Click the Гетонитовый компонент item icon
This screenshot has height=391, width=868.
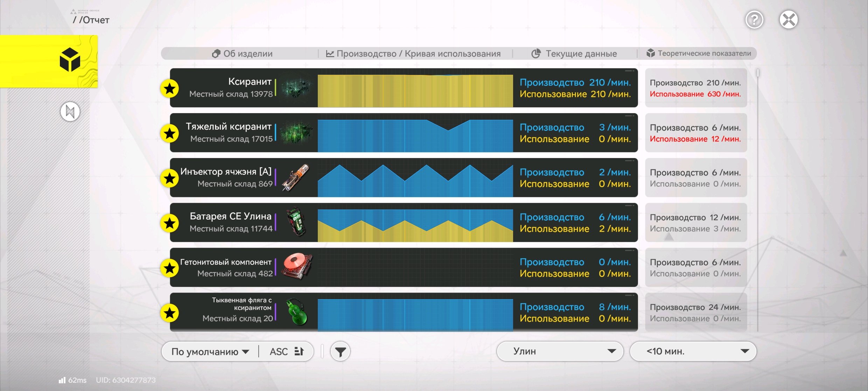click(296, 267)
